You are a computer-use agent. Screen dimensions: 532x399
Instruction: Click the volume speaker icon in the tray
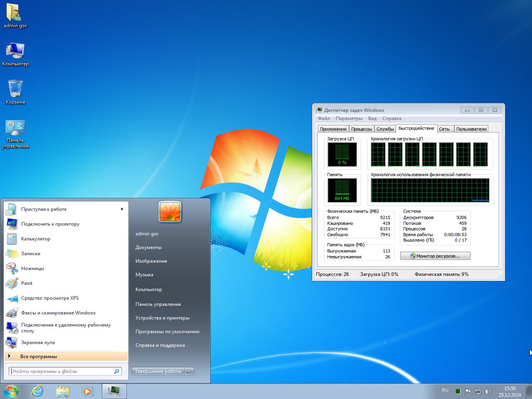(488, 392)
